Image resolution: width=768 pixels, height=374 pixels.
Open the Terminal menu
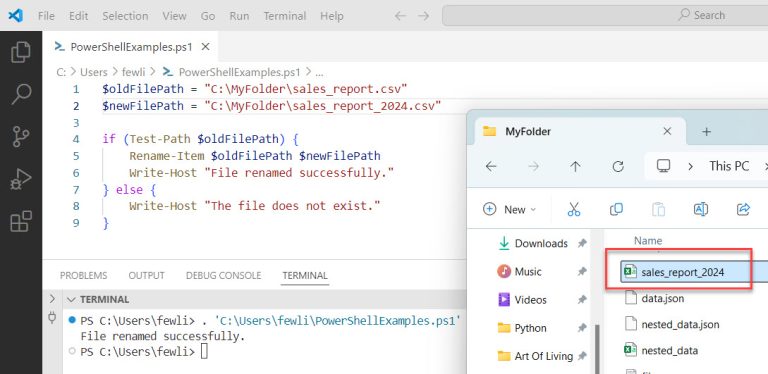[285, 16]
